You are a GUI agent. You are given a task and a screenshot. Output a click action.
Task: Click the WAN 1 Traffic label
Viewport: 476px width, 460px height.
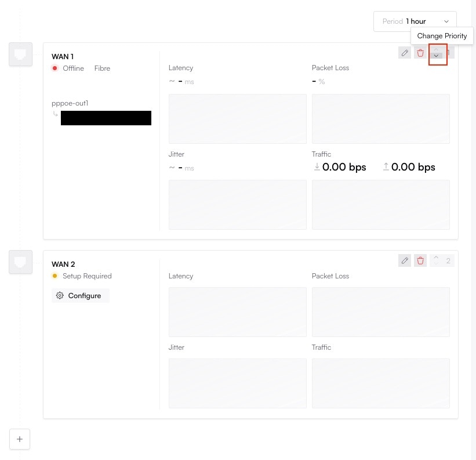pos(321,154)
